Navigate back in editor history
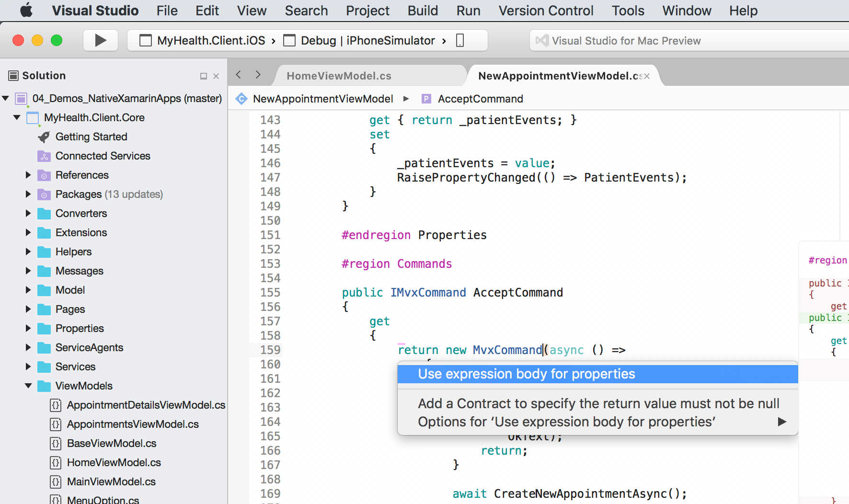 [x=239, y=75]
